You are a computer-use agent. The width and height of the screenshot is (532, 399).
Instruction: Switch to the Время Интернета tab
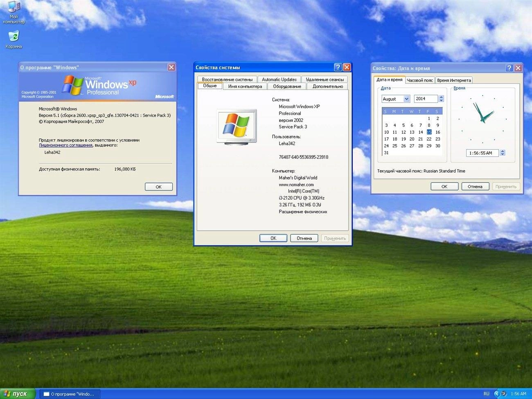click(454, 80)
